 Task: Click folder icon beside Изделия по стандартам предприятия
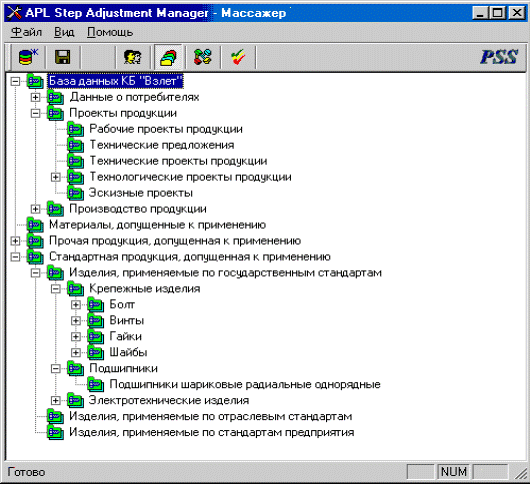[55, 432]
